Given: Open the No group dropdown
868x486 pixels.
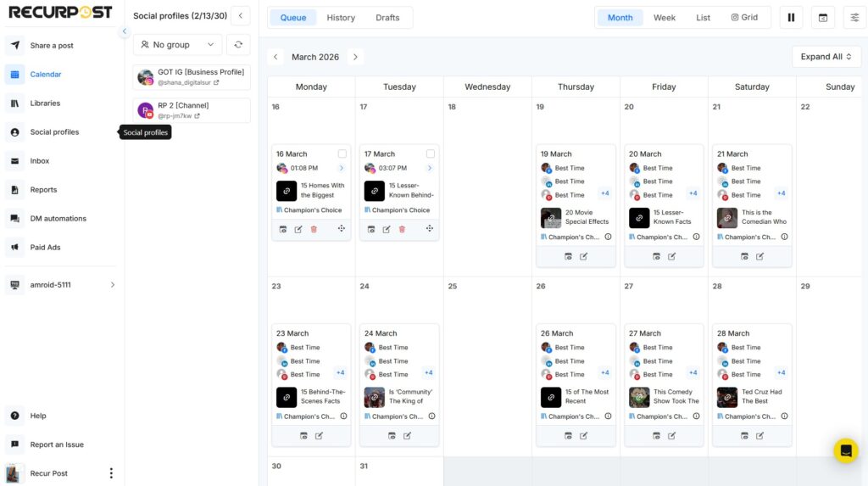Looking at the screenshot, I should pyautogui.click(x=177, y=45).
